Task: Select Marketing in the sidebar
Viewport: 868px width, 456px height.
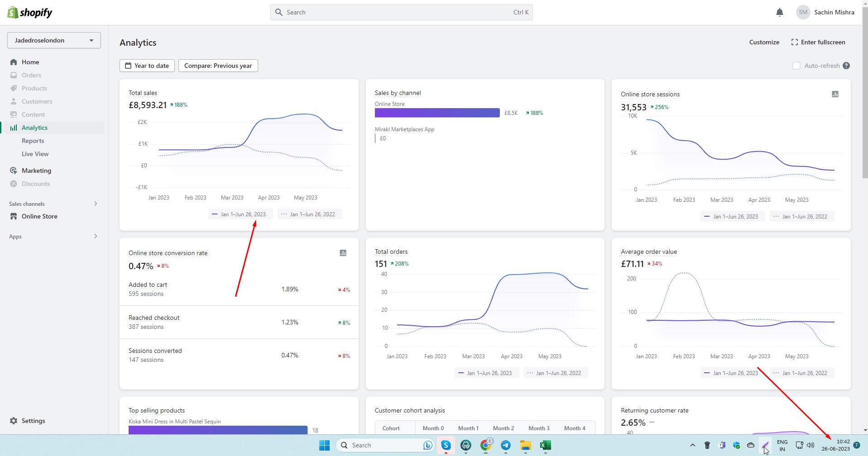Action: click(x=36, y=171)
